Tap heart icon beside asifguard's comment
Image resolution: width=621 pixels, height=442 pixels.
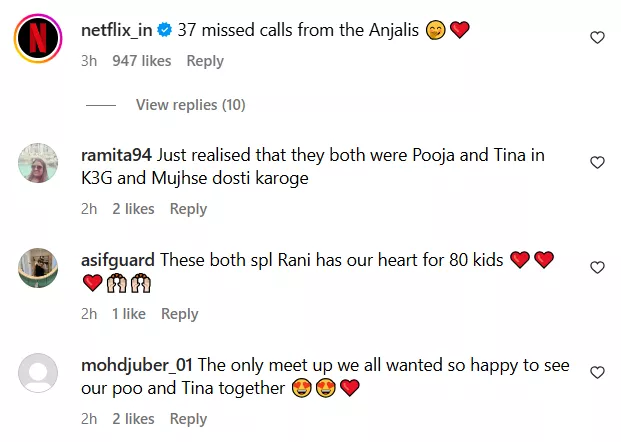point(597,267)
